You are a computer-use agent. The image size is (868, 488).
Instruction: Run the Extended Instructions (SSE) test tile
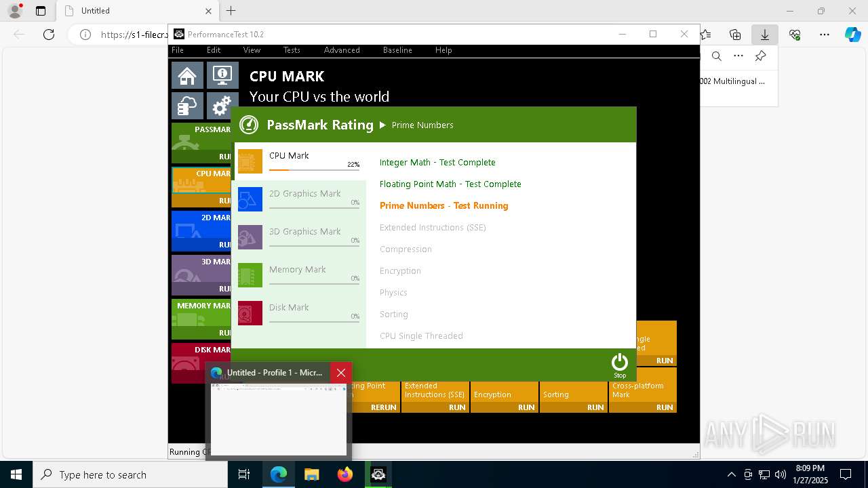435,396
